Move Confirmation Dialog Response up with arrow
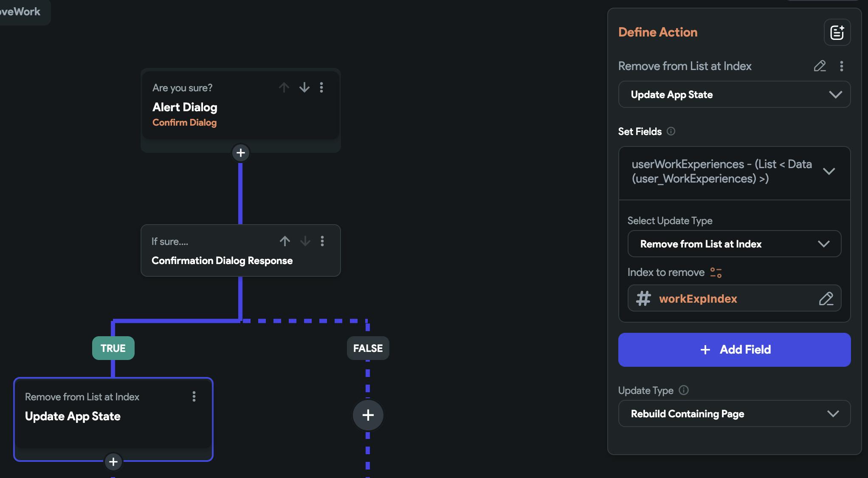 [x=285, y=241]
